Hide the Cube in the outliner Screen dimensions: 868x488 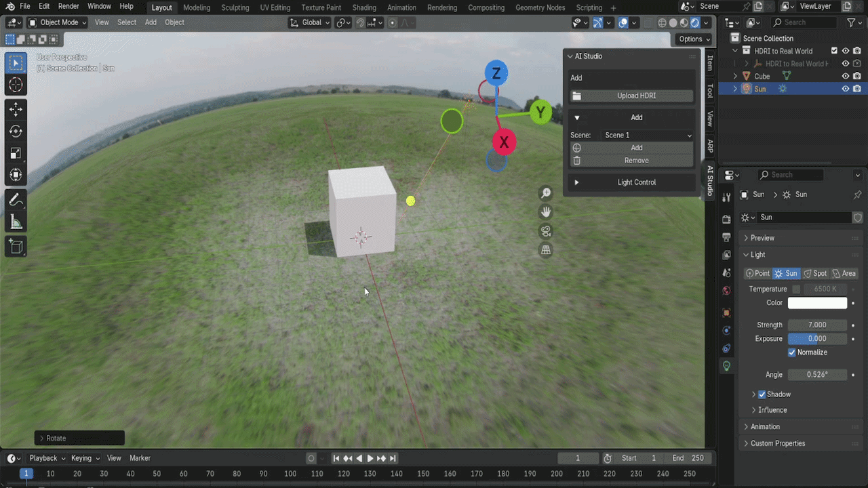pos(846,77)
